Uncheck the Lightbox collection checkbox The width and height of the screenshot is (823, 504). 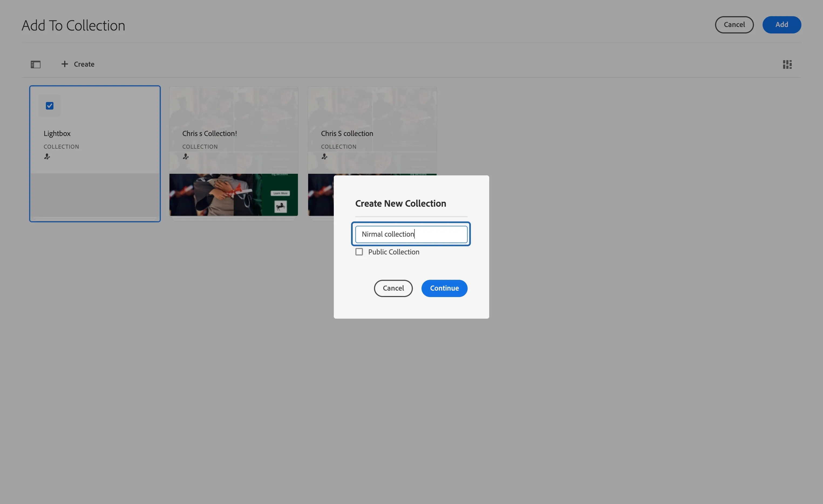pyautogui.click(x=50, y=106)
